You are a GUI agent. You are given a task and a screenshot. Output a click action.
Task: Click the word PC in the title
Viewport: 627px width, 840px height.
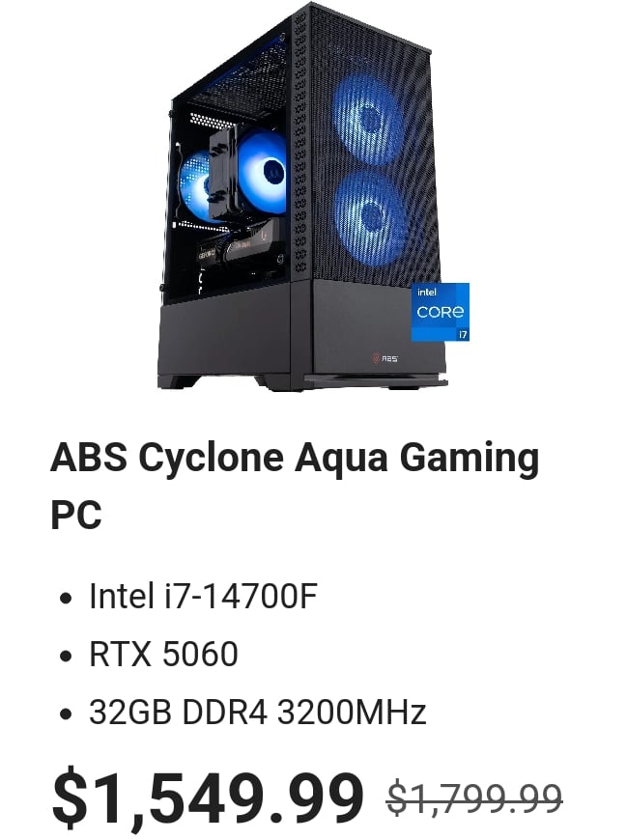coord(76,516)
